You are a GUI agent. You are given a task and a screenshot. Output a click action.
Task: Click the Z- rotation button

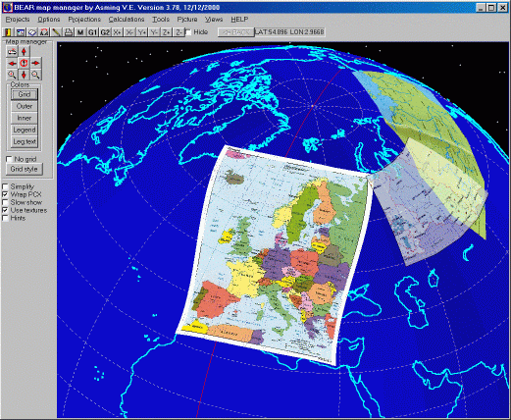pos(179,32)
